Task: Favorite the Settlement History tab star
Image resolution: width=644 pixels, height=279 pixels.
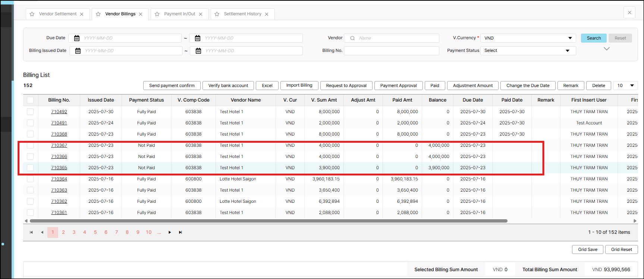Action: [x=217, y=14]
